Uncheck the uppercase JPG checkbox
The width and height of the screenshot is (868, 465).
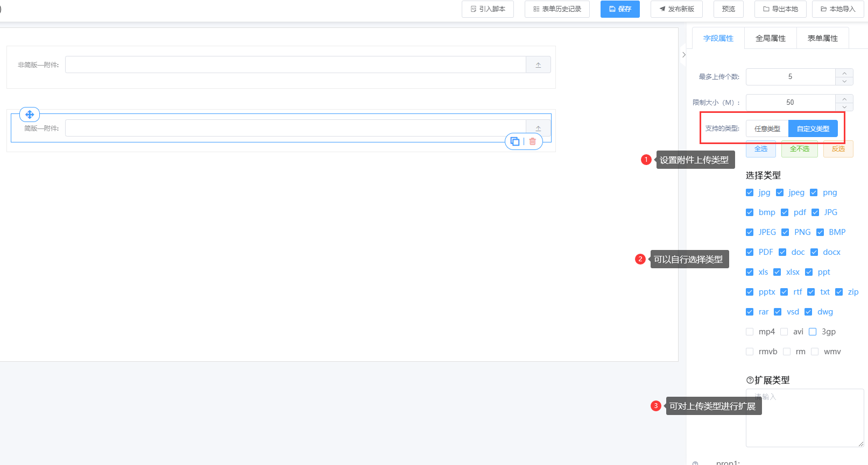point(815,212)
